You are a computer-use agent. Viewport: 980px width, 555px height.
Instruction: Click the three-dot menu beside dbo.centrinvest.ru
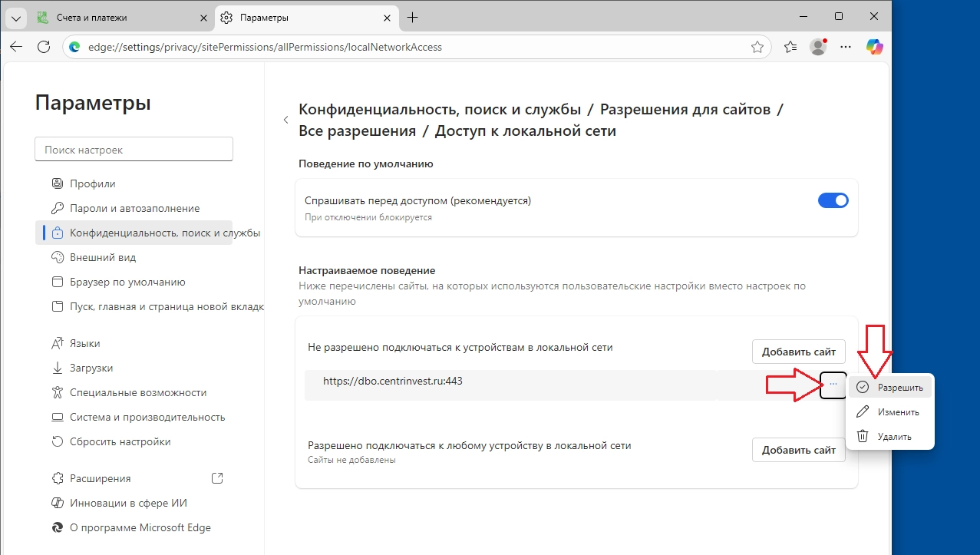833,384
